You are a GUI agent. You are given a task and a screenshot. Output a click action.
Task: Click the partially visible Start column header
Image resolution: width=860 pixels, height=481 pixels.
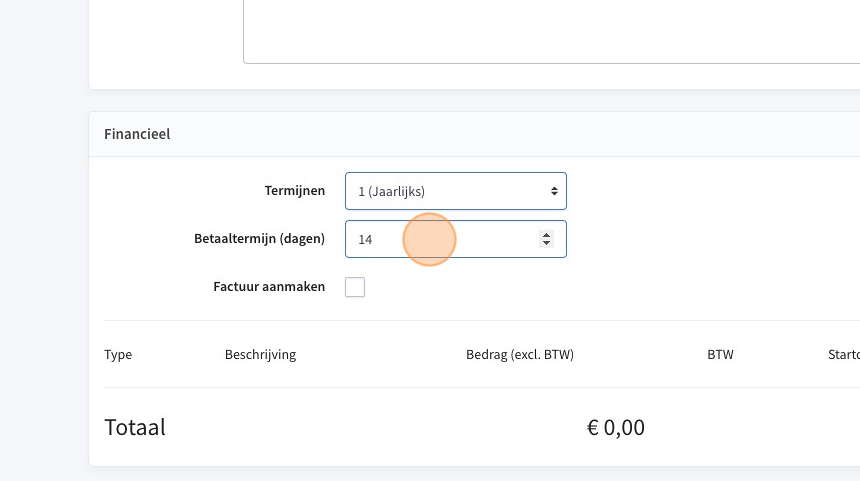pos(844,354)
